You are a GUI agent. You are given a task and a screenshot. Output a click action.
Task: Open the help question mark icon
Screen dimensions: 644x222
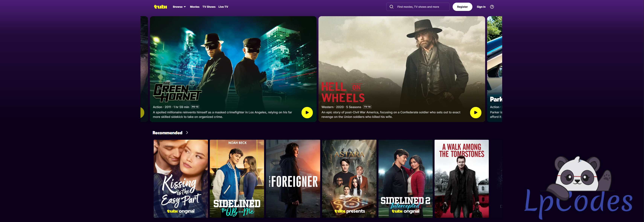point(492,7)
